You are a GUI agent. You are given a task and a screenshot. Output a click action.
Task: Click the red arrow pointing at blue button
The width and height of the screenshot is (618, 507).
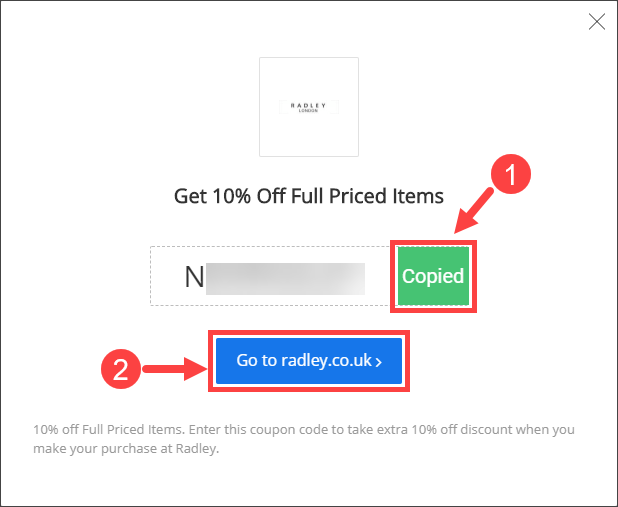click(175, 369)
